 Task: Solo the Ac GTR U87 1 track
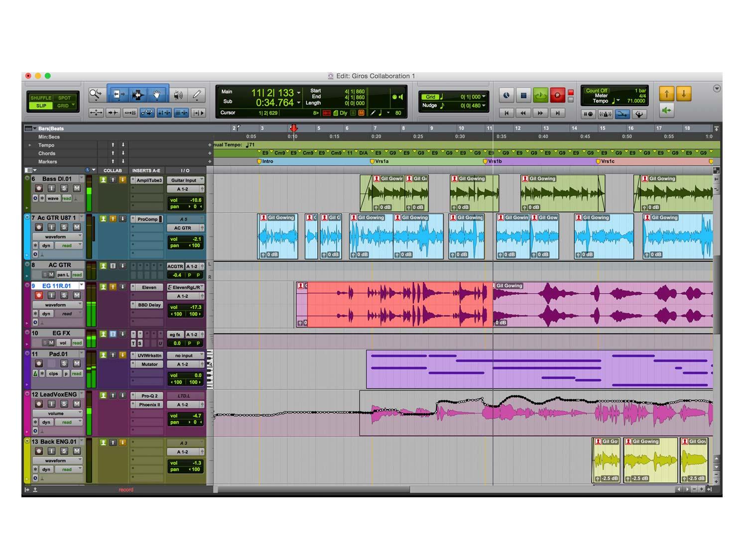point(64,227)
